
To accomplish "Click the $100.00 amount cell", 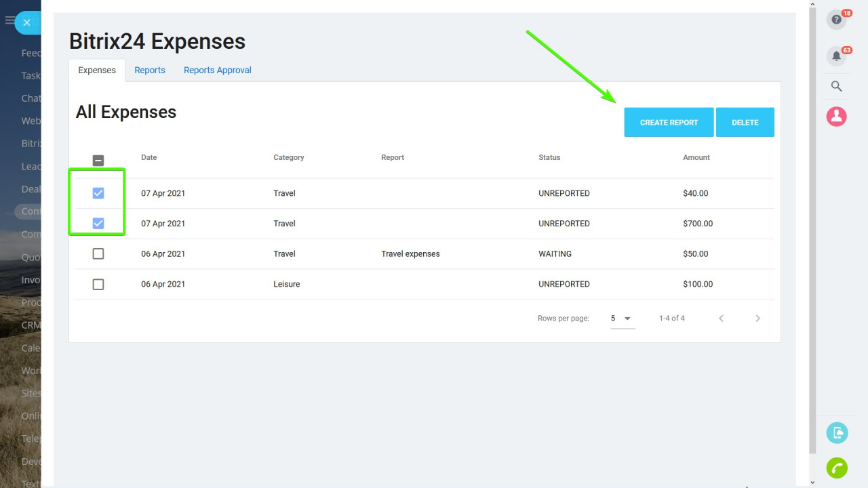I will 698,284.
